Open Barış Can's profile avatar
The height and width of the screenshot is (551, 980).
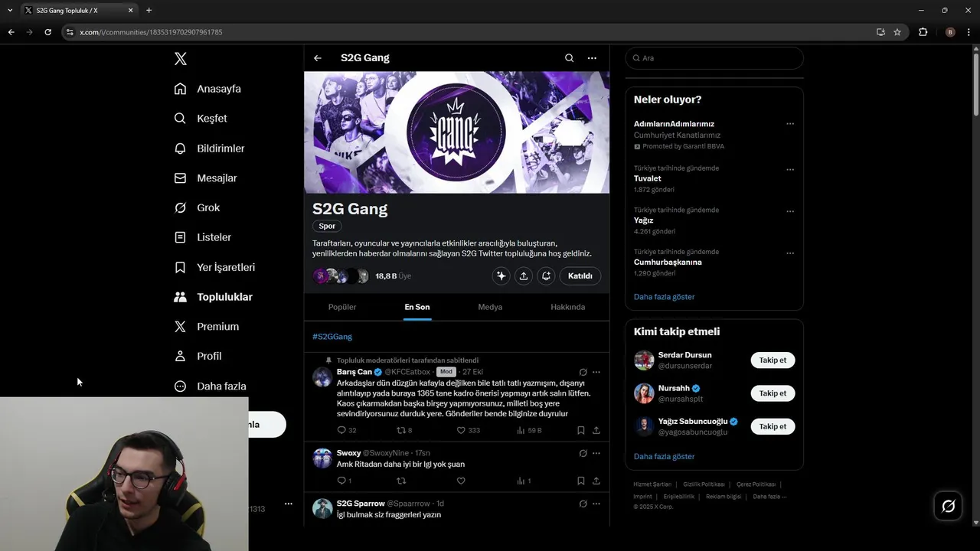click(x=322, y=377)
